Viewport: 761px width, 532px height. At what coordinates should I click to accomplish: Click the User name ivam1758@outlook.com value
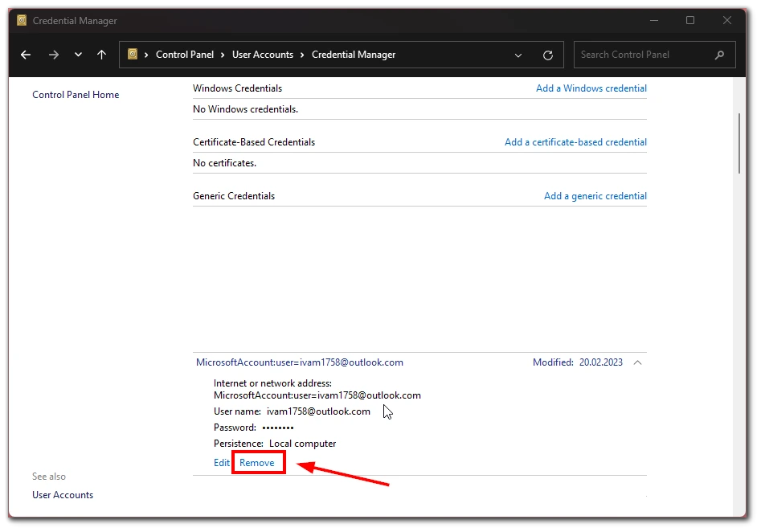tap(318, 411)
